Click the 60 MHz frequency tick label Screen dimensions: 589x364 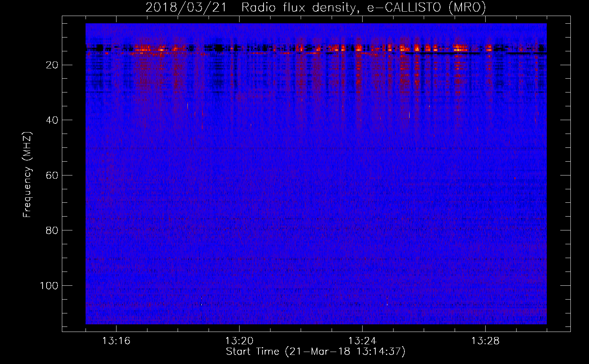click(x=52, y=175)
